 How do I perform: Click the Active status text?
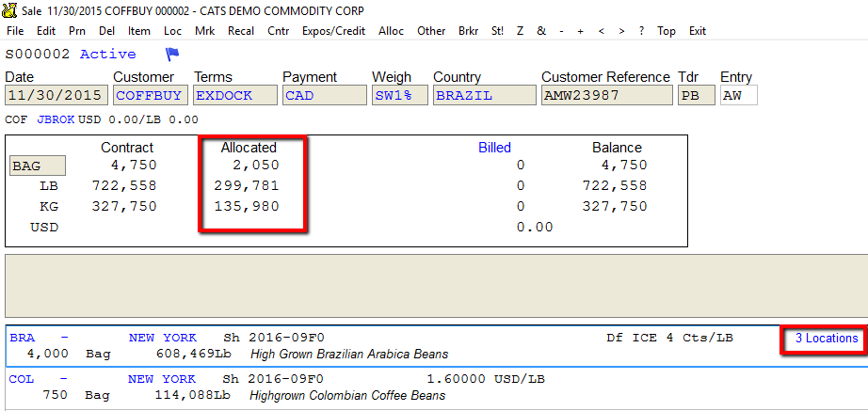[x=108, y=55]
